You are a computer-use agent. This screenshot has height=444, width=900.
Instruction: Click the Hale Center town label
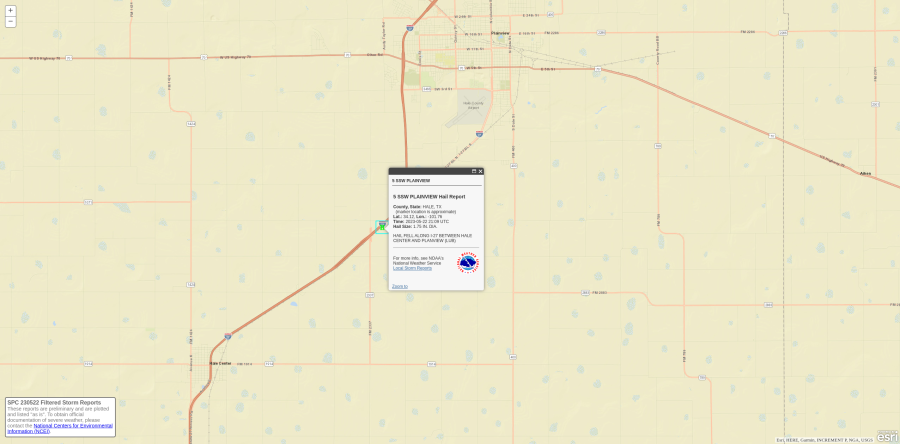pos(220,363)
